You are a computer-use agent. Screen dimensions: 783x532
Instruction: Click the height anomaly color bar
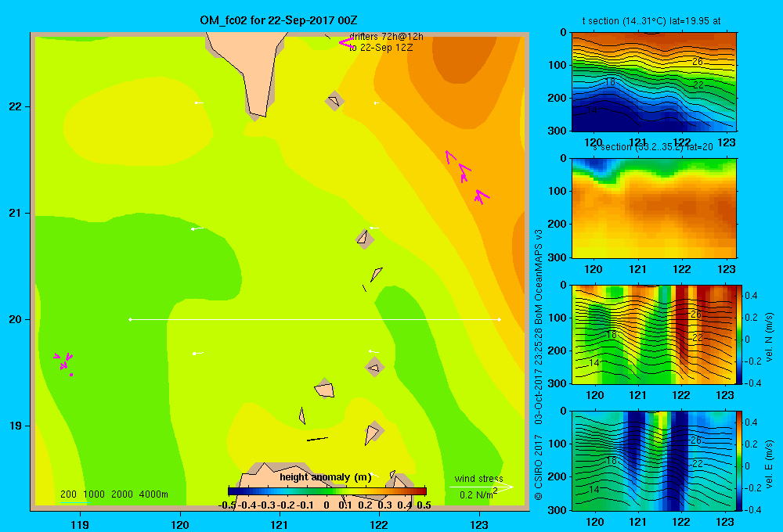(327, 491)
